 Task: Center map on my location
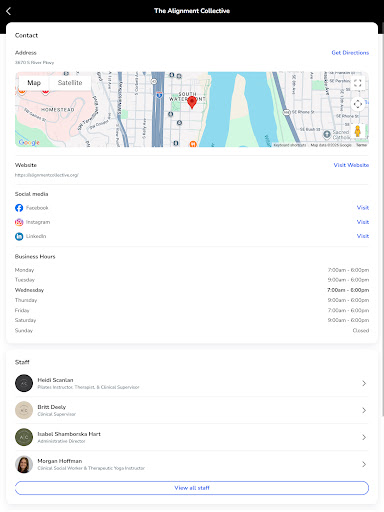(x=358, y=104)
